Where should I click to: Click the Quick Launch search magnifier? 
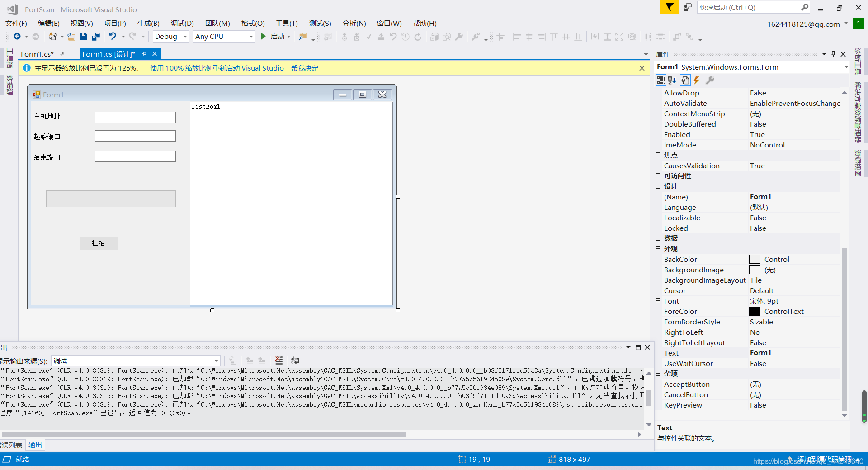tap(805, 7)
